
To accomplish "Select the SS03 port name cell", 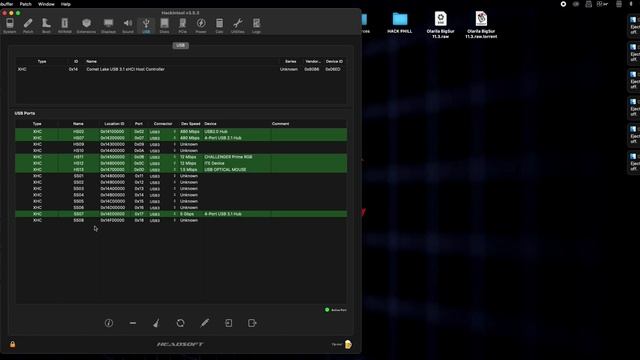I will [x=78, y=189].
